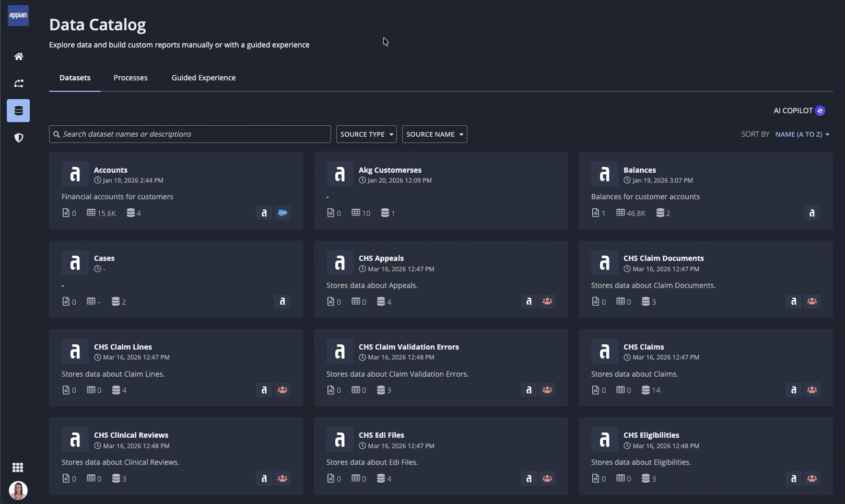Open the Cases dataset title
Screen dimensions: 845x504
tap(104, 258)
